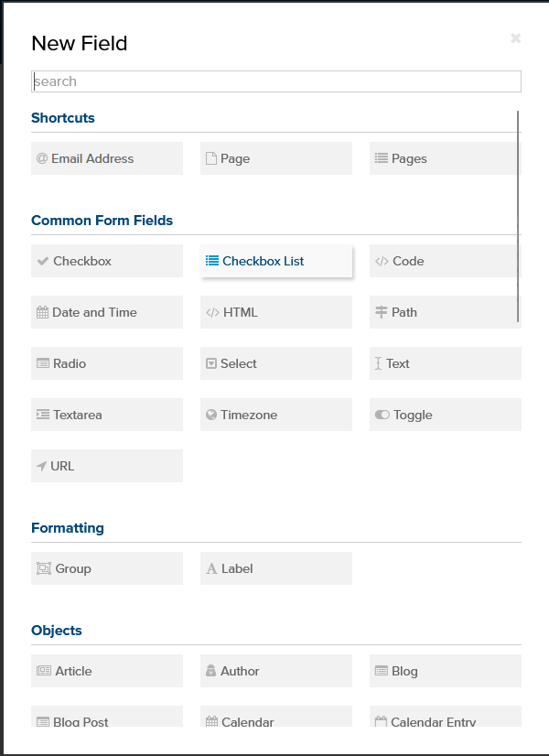Choose the Checkbox field type
549x756 pixels.
point(107,261)
